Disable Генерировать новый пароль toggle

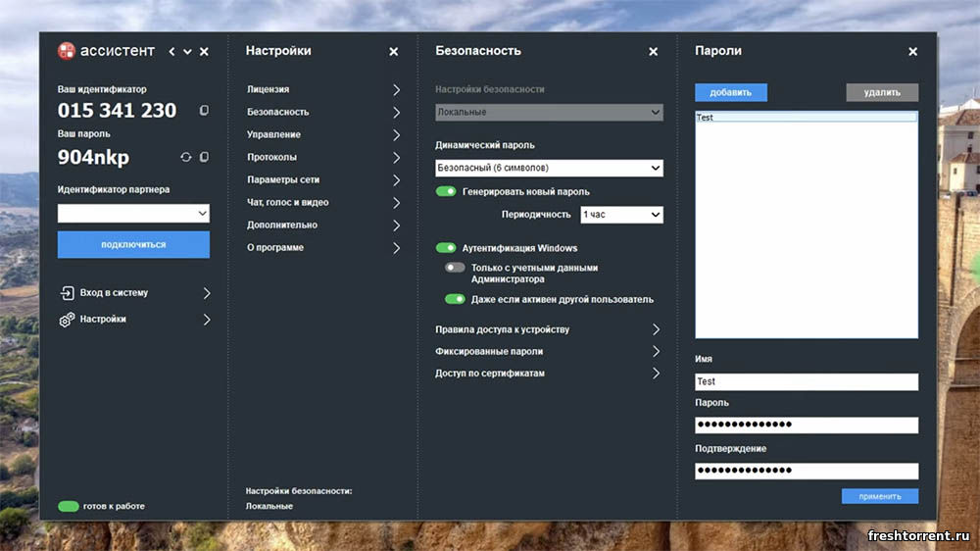click(446, 192)
